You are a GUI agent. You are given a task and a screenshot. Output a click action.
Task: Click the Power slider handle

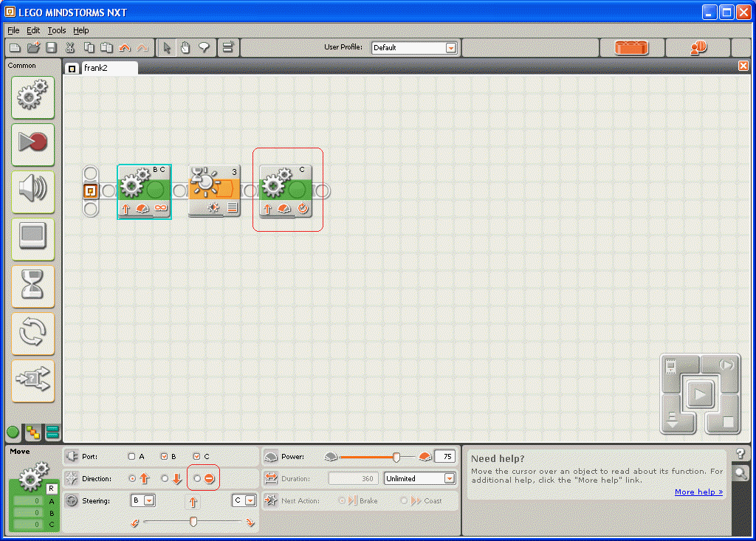(x=396, y=457)
